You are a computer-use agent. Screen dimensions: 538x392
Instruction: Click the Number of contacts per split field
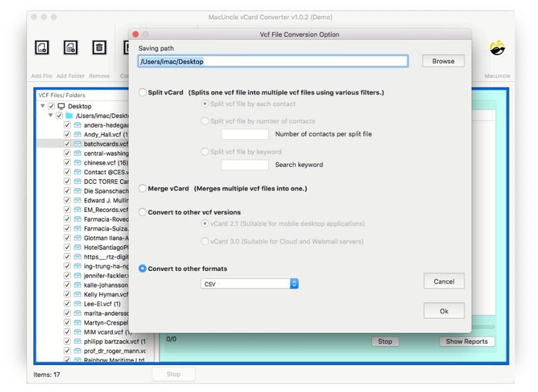pos(244,134)
